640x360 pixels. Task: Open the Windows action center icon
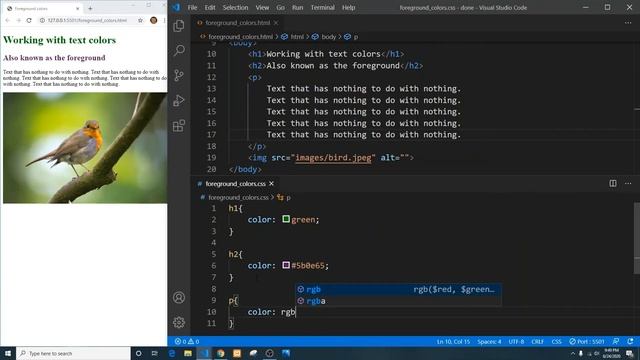[630, 353]
